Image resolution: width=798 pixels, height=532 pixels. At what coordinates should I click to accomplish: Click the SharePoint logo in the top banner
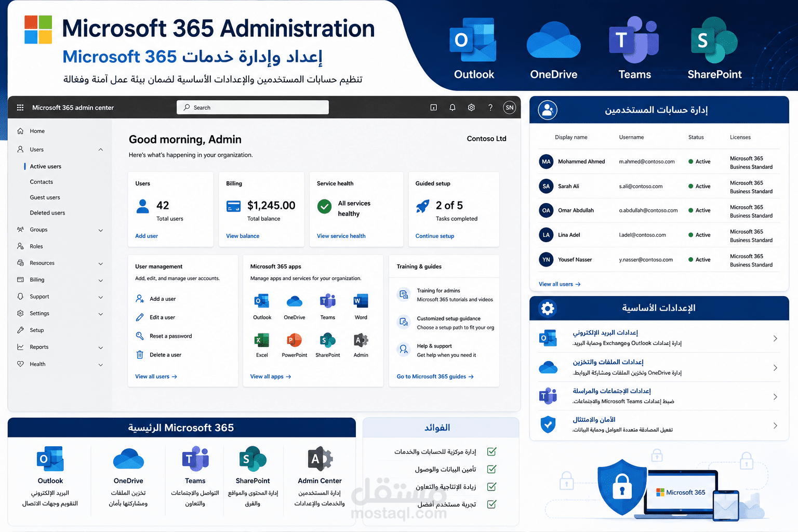point(714,41)
